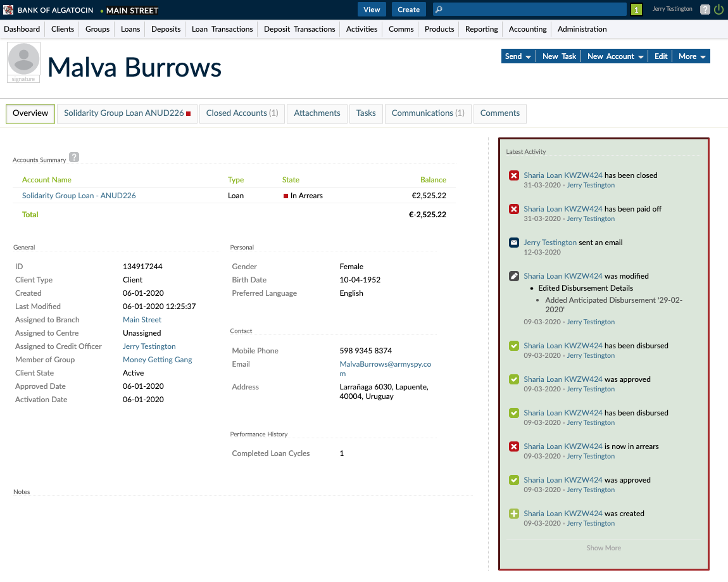The image size is (728, 582).
Task: Click the Accounts Summary help icon
Action: (x=73, y=157)
